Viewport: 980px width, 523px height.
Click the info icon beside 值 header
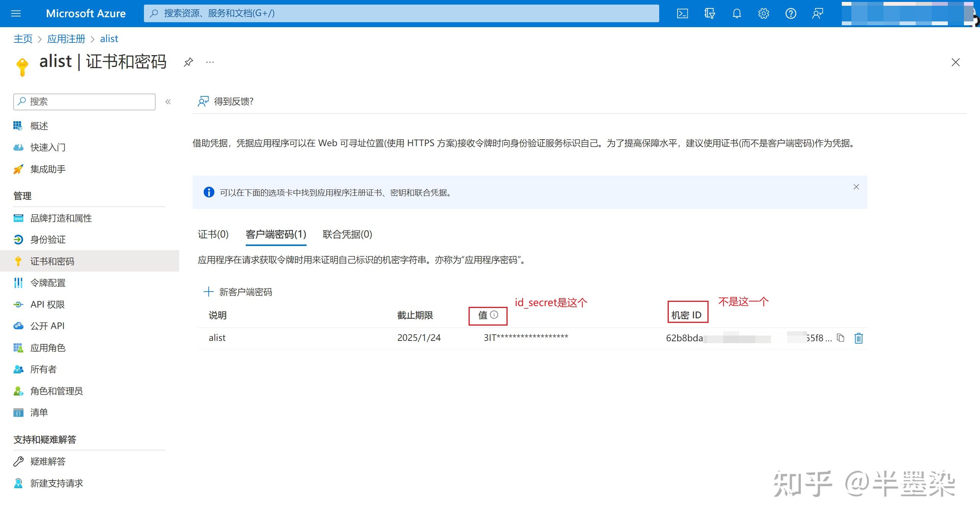(x=494, y=314)
